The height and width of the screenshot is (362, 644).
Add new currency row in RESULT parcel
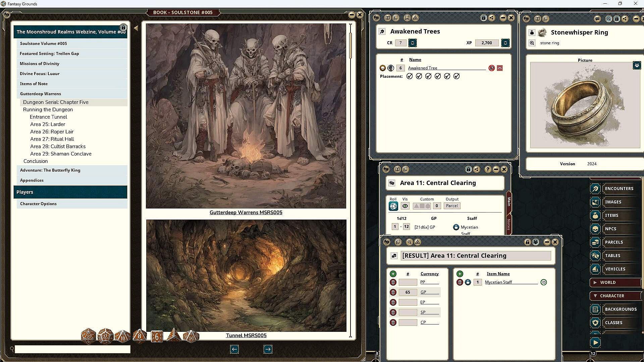[x=393, y=274]
